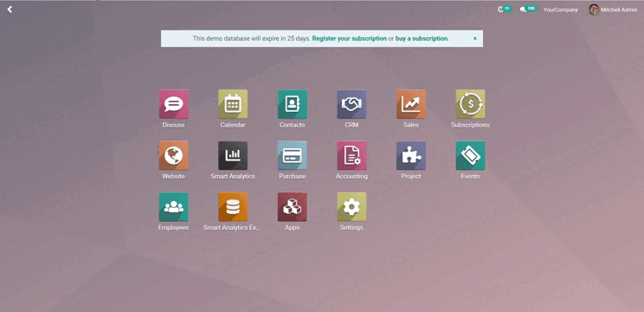Viewport: 644px width, 312px height.
Task: Open the Discuss app
Action: coord(173,104)
